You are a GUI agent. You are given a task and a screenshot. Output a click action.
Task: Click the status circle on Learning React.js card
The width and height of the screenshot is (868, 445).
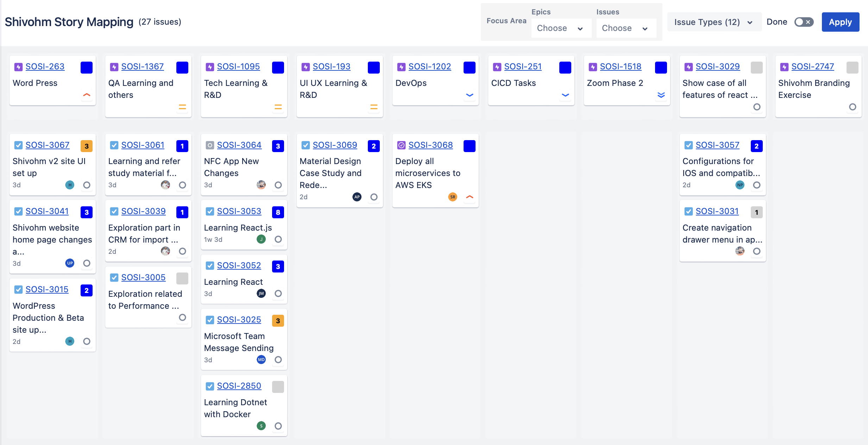(278, 239)
